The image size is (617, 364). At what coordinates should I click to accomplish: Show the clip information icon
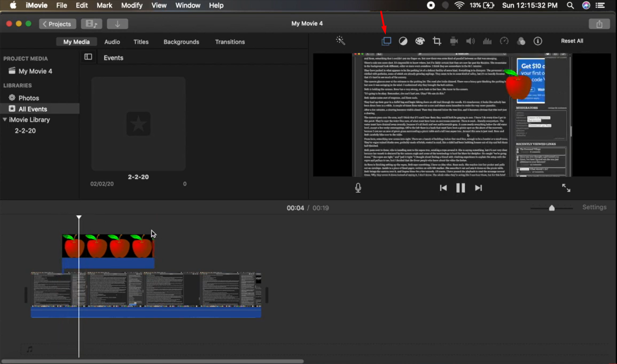538,41
